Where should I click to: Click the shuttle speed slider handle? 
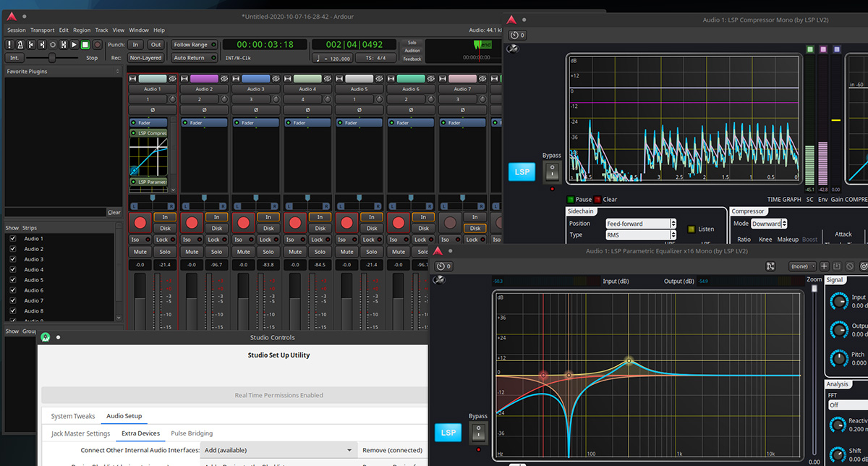tap(52, 58)
